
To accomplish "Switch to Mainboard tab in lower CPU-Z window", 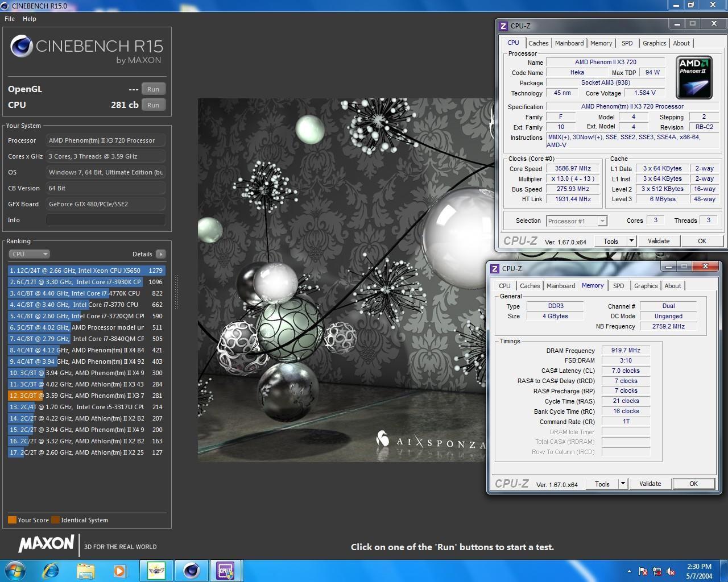I will pyautogui.click(x=561, y=286).
